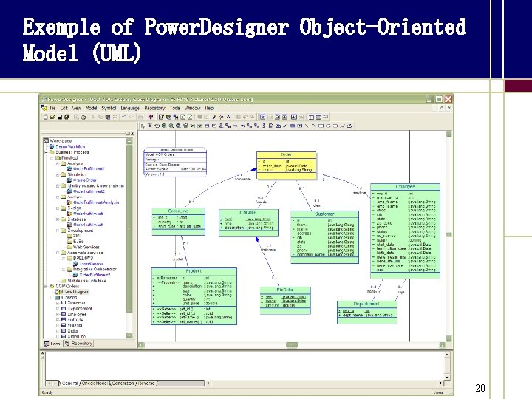Open the Symbol menu
Image resolution: width=532 pixels, height=399 pixels.
point(109,108)
